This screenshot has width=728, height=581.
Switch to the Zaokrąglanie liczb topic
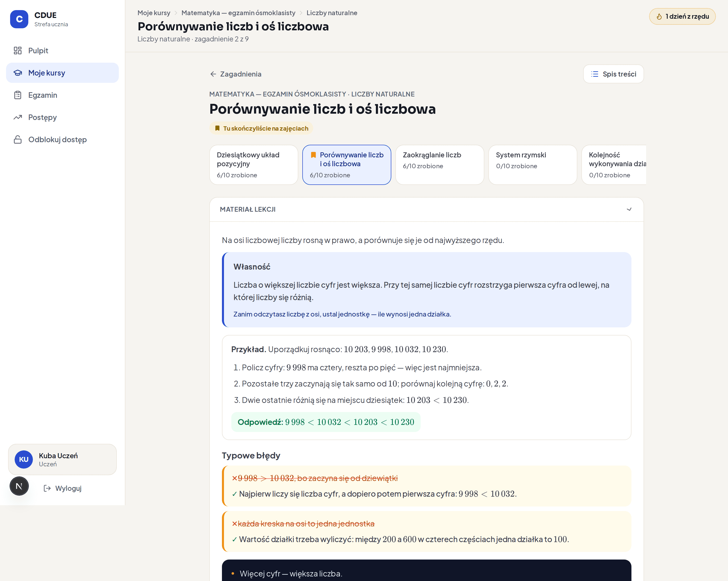(440, 165)
